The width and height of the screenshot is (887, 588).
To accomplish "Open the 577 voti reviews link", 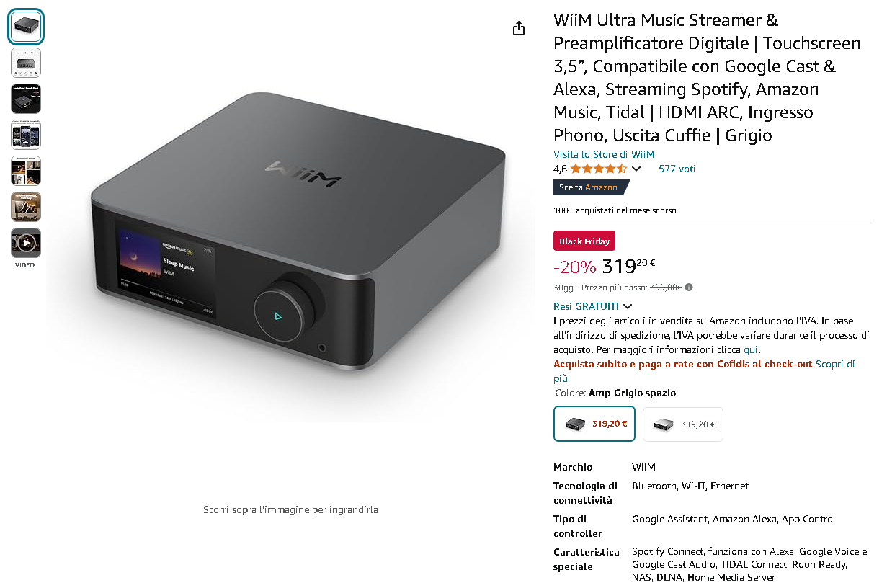I will [x=677, y=169].
